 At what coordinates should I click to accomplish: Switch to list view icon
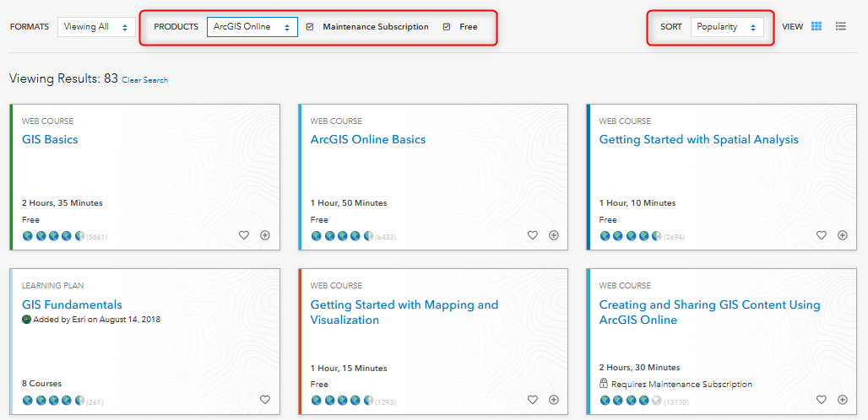(841, 26)
